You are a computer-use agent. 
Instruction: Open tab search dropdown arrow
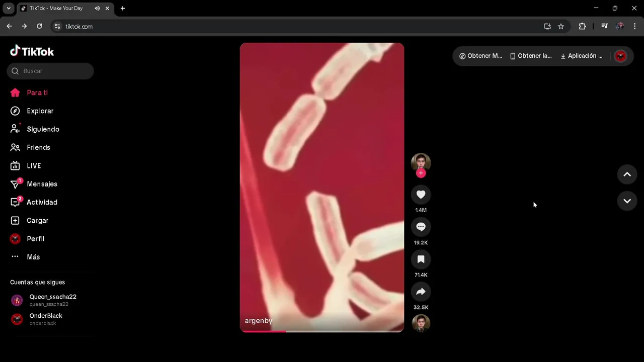(9, 9)
